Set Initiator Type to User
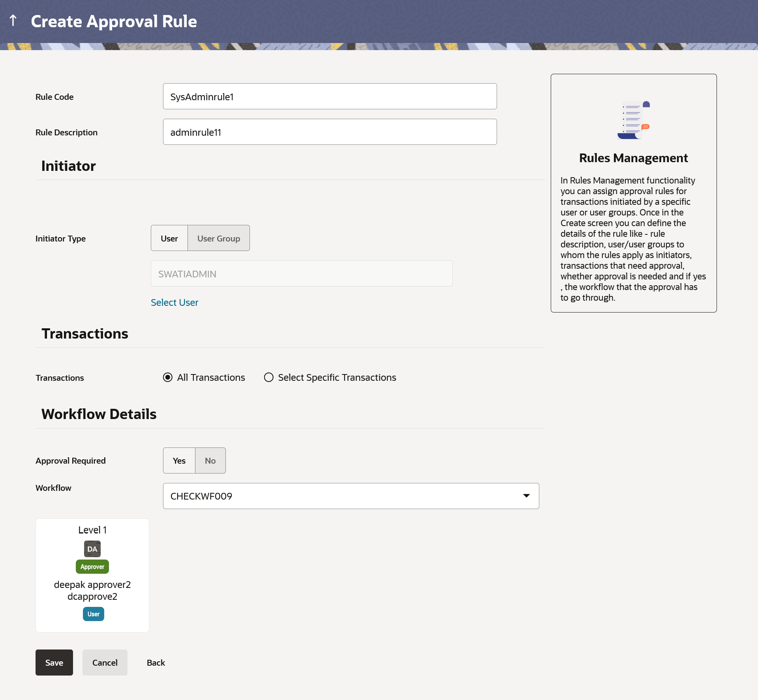The image size is (758, 700). click(169, 238)
